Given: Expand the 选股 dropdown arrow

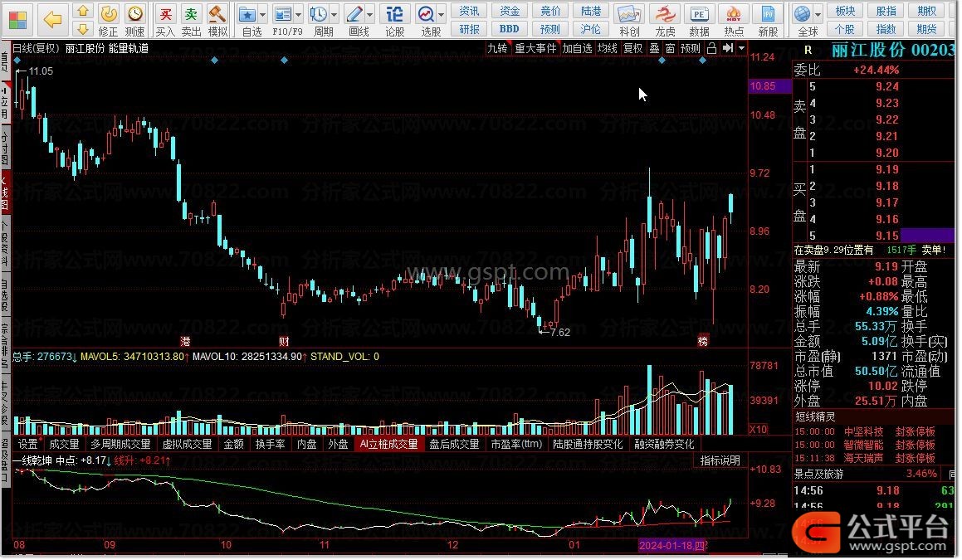Looking at the screenshot, I should 441,14.
